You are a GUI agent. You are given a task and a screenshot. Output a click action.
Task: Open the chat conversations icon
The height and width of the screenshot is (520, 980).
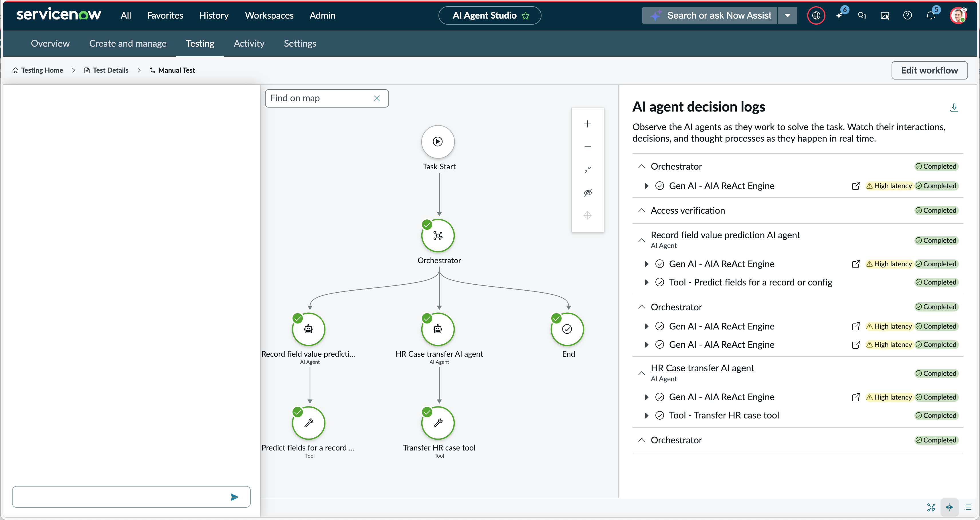[x=862, y=15]
